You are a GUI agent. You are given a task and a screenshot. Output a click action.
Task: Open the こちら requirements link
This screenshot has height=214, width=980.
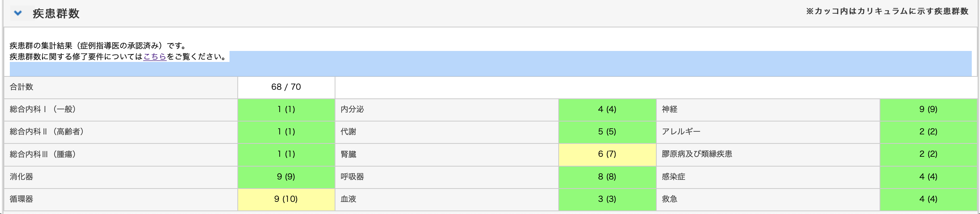[155, 57]
